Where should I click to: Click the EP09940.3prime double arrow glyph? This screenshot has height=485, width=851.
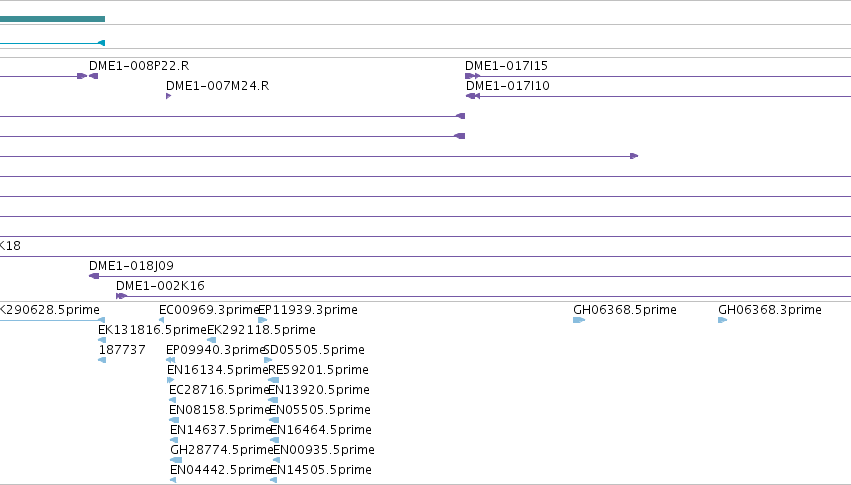pyautogui.click(x=170, y=360)
